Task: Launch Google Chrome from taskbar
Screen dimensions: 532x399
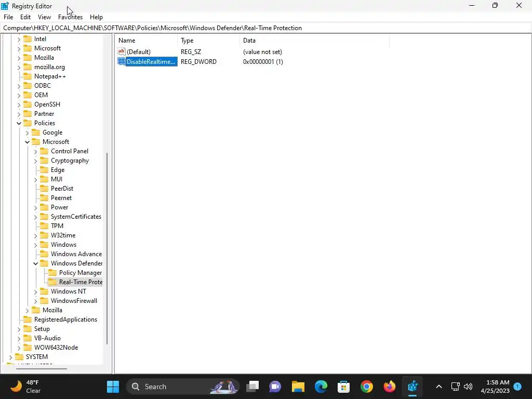Action: pyautogui.click(x=367, y=387)
